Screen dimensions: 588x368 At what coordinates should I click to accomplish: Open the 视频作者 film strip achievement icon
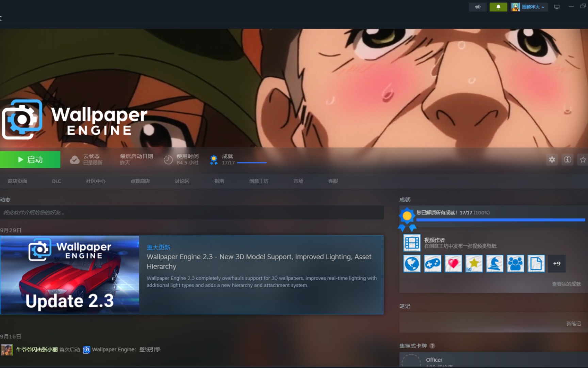coord(412,243)
